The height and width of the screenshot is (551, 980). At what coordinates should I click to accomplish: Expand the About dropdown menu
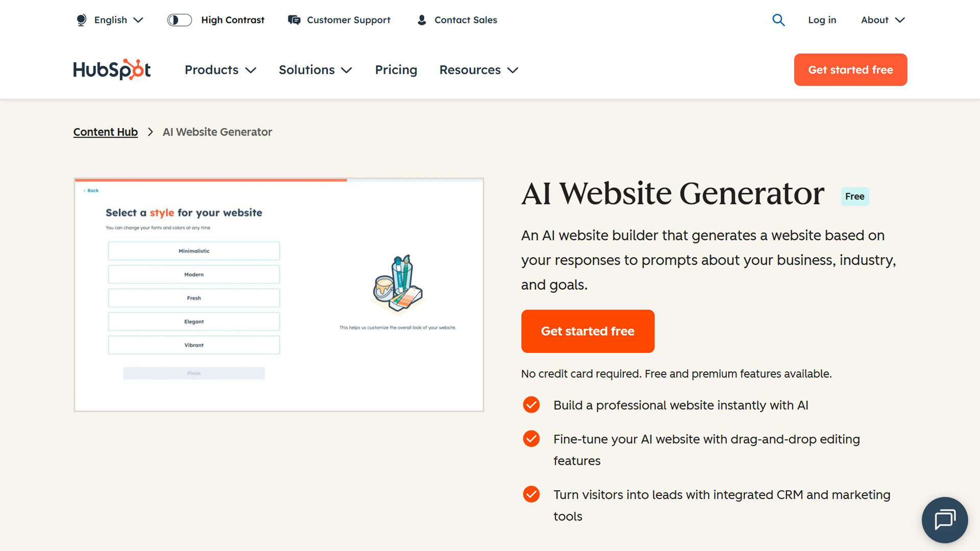tap(883, 20)
